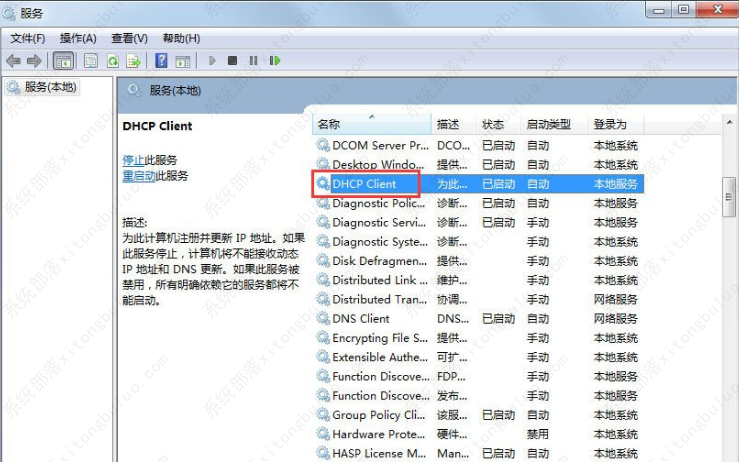Select the Diagnostic Servi... service name
Screen dimensions: 739x462
pyautogui.click(x=379, y=222)
